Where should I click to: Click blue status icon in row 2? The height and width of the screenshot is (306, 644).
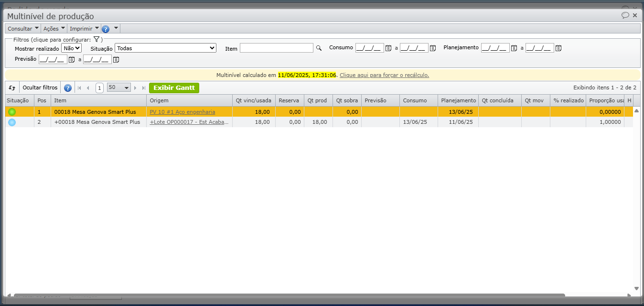coord(12,122)
